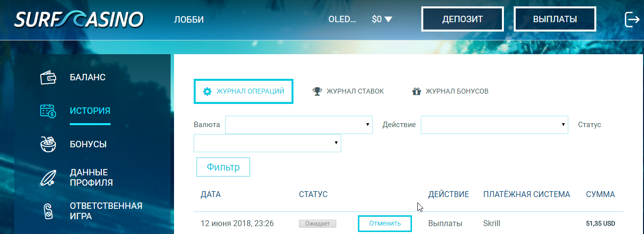The image size is (644, 234).
Task: Switch to the Журнал ставок tab
Action: tap(349, 91)
